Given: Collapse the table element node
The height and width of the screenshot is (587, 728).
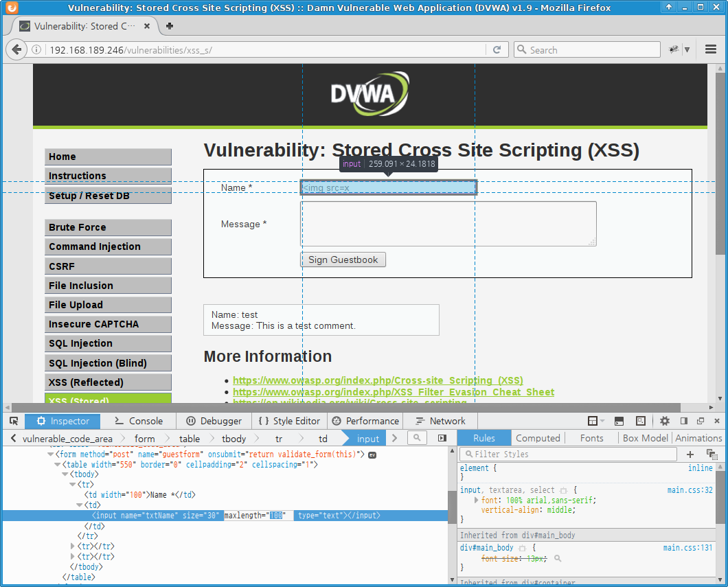Looking at the screenshot, I should [x=58, y=465].
